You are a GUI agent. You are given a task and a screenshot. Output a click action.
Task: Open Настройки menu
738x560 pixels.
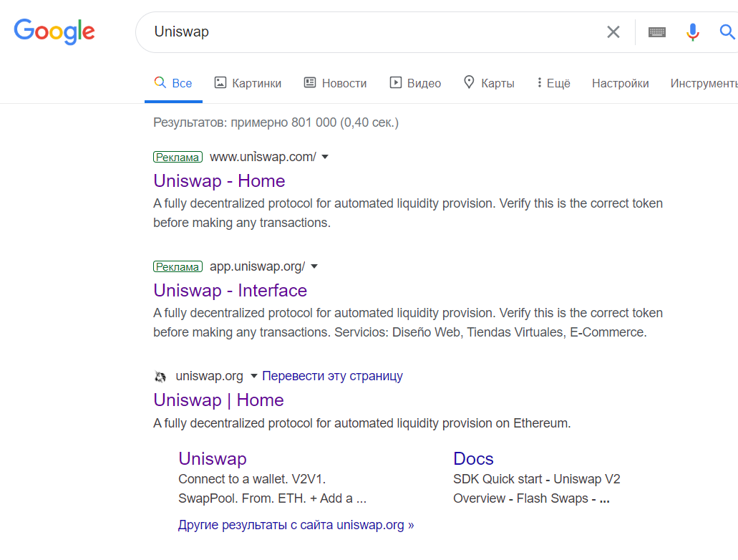pyautogui.click(x=621, y=83)
